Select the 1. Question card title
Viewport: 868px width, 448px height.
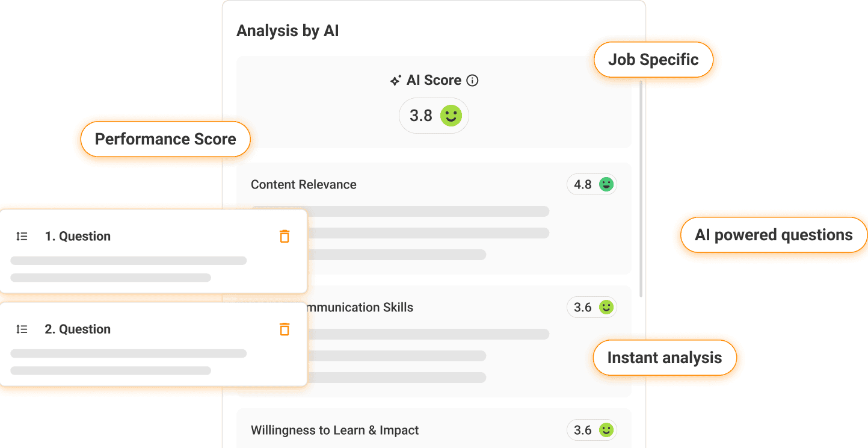tap(78, 236)
